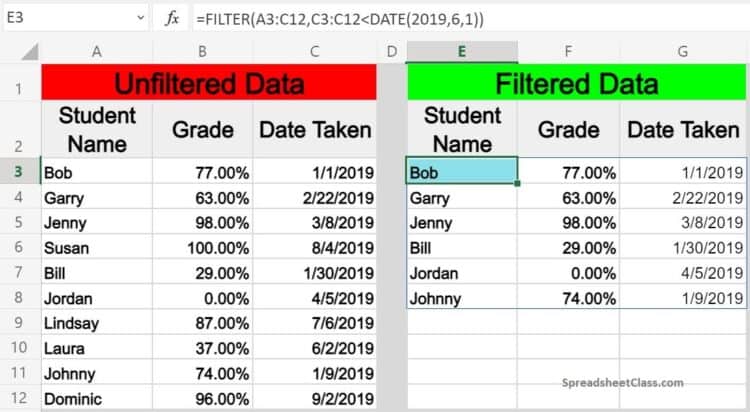Screen dimensions: 750x412
Task: Click the green Filtered Data title cell
Action: pyautogui.click(x=577, y=83)
